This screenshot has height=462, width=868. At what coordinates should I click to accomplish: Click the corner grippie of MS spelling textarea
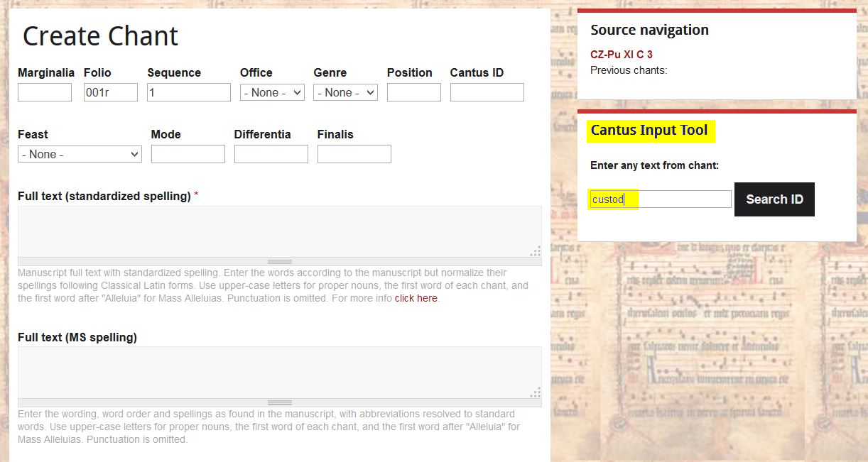pos(536,392)
